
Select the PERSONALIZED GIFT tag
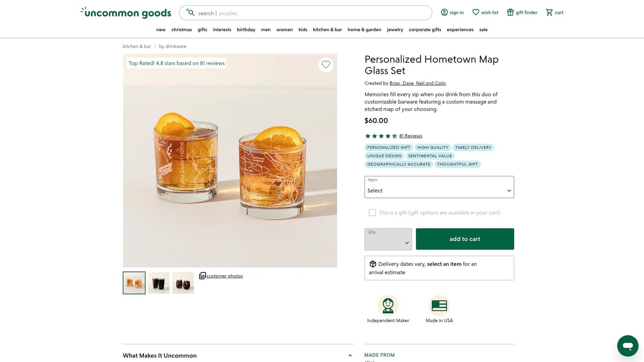pyautogui.click(x=388, y=147)
